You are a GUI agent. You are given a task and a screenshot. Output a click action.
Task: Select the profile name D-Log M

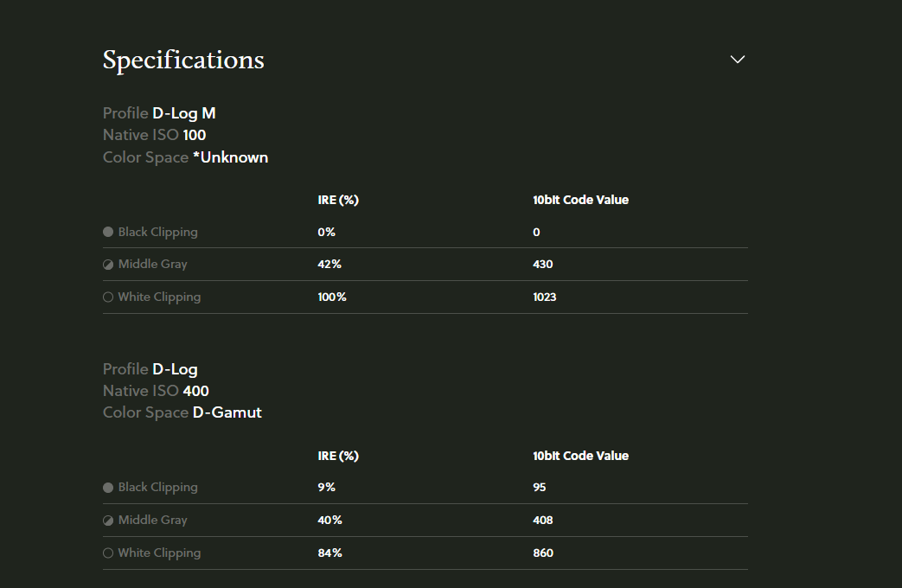coord(184,113)
